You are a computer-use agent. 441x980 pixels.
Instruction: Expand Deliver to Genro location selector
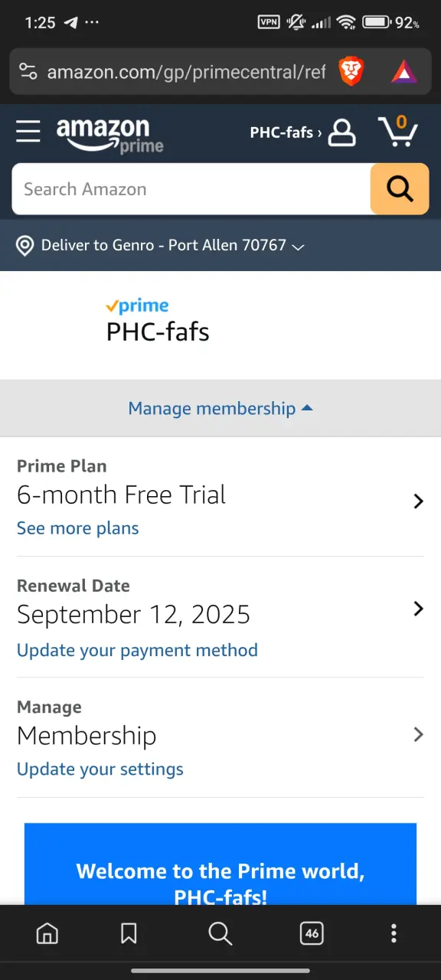click(161, 246)
